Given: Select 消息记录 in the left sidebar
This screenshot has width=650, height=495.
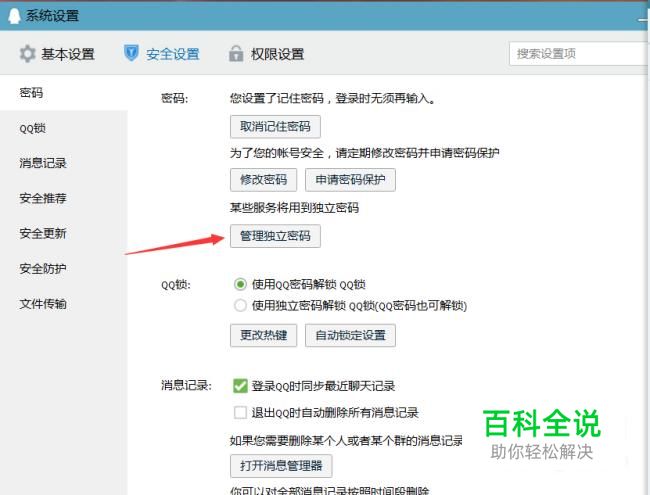Looking at the screenshot, I should (x=43, y=163).
